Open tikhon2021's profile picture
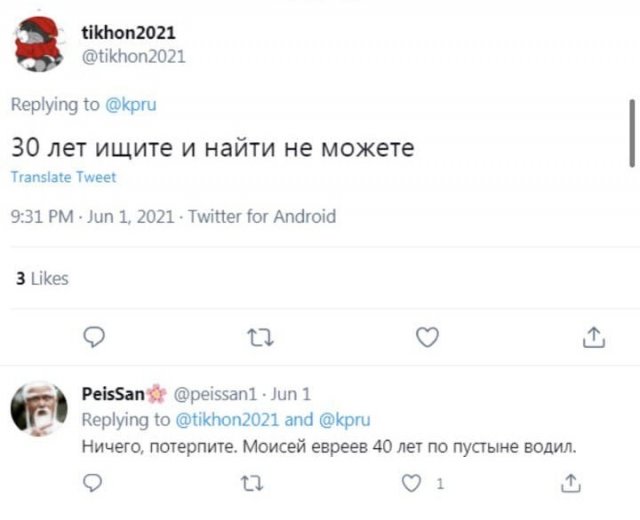 tap(39, 45)
